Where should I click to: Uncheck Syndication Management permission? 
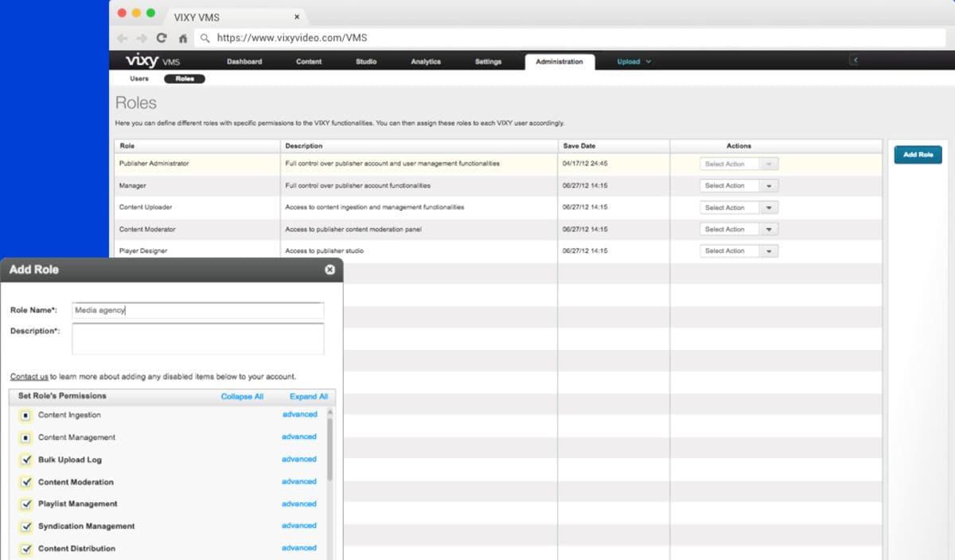25,527
